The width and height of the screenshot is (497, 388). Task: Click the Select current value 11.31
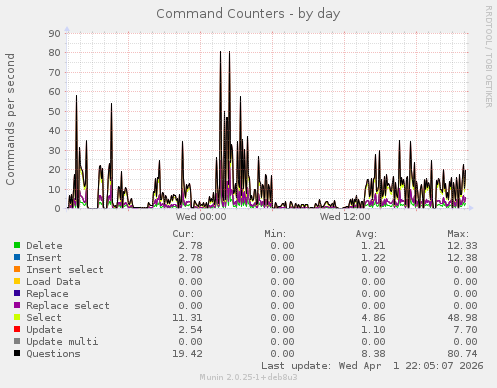coord(187,318)
